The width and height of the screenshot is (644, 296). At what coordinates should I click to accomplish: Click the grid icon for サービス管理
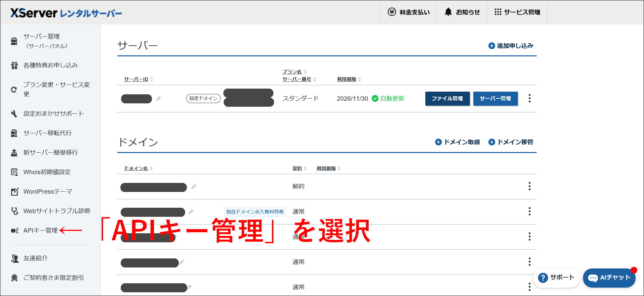click(498, 12)
